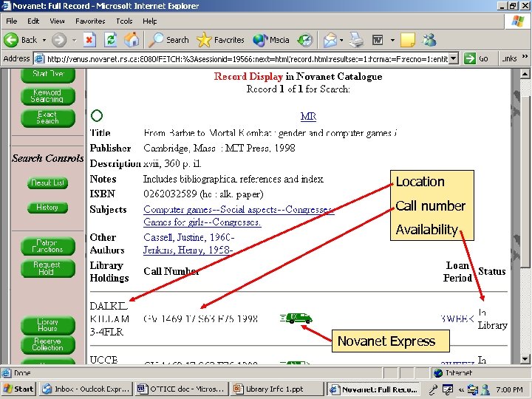This screenshot has height=399, width=532.
Task: Click the page icon in the address bar
Action: coord(40,58)
